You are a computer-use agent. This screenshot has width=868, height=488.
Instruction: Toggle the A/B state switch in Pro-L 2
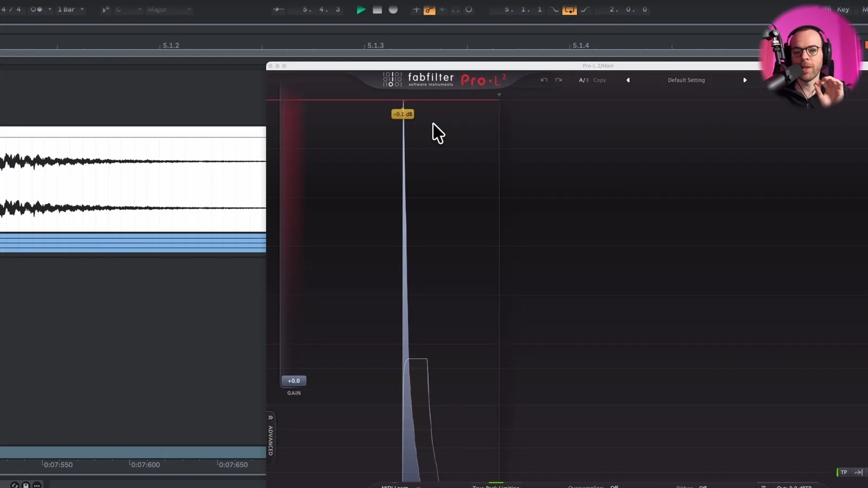point(584,80)
